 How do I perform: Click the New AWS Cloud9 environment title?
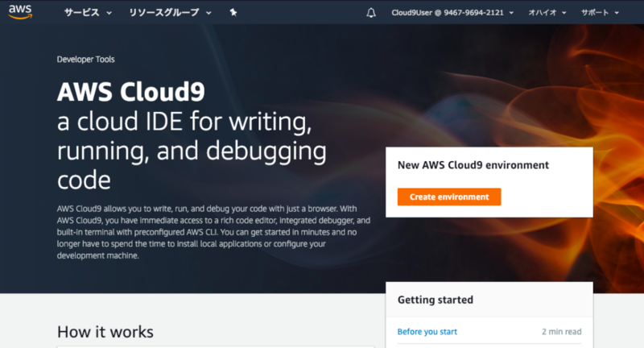point(473,165)
